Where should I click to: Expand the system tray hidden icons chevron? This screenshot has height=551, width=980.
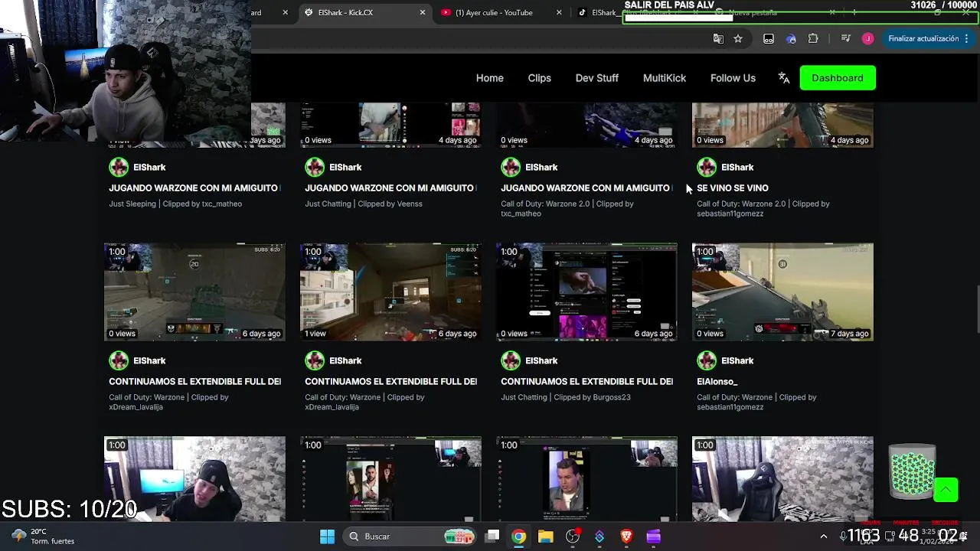pos(823,536)
